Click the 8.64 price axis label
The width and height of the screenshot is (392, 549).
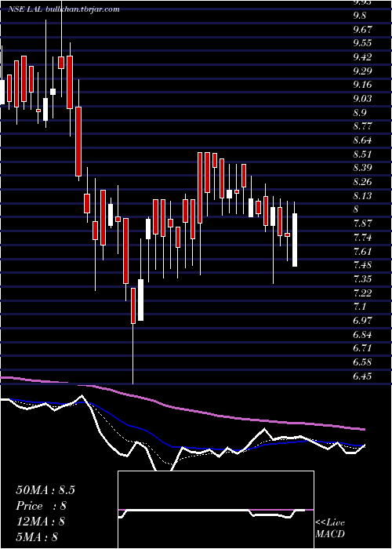(362, 140)
